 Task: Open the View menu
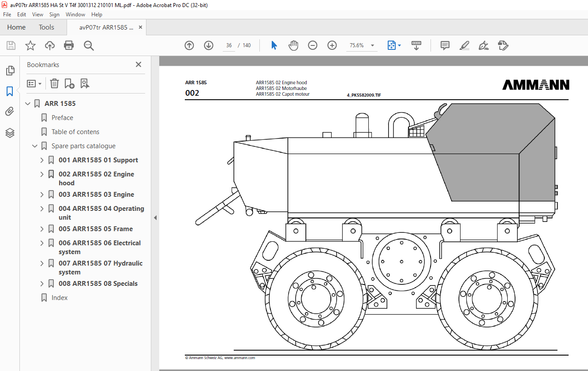coord(38,15)
